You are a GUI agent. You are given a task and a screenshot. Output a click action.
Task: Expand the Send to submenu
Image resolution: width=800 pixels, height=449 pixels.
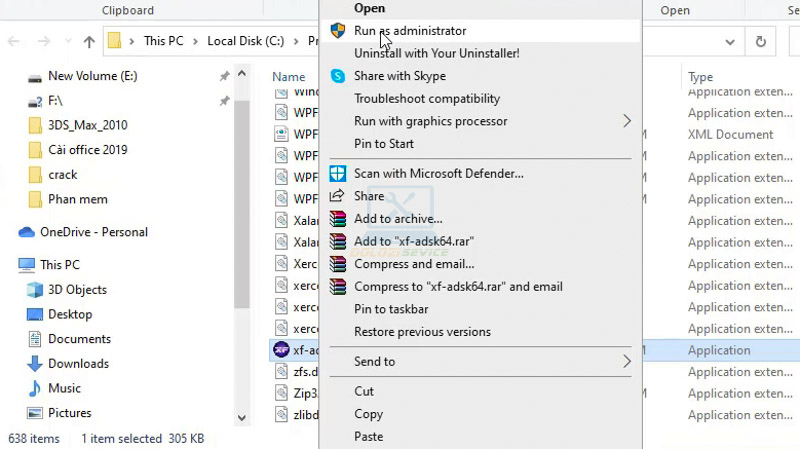(x=480, y=361)
